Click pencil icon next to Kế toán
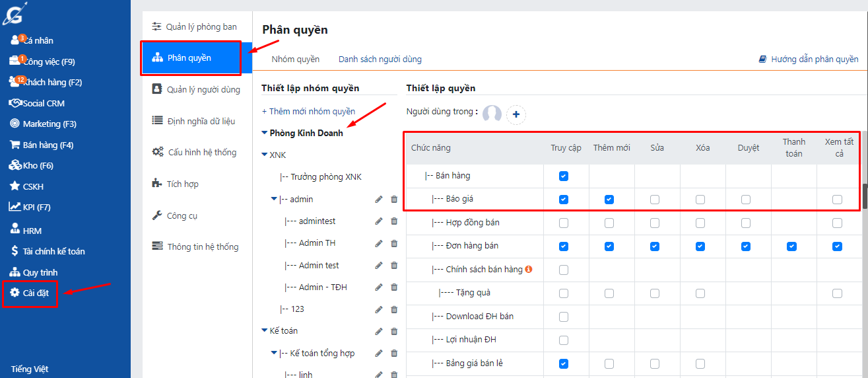Screen dimensions: 868x378 pos(379,331)
